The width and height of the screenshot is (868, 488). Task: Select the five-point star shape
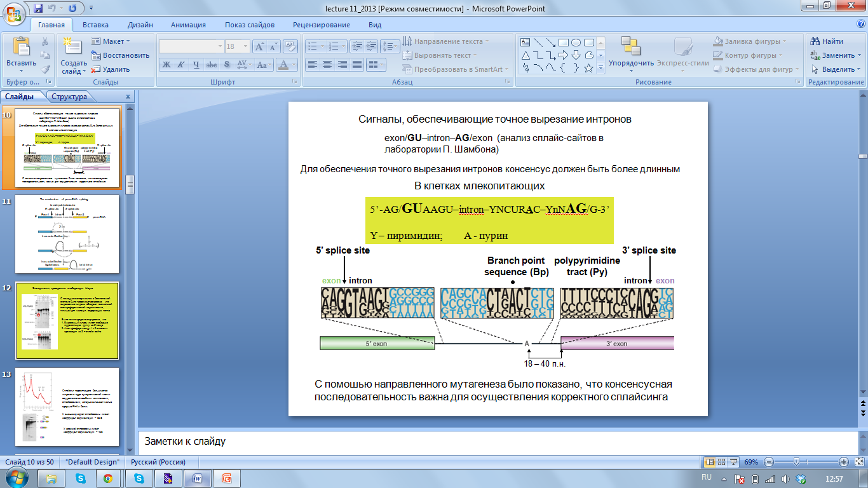[588, 68]
